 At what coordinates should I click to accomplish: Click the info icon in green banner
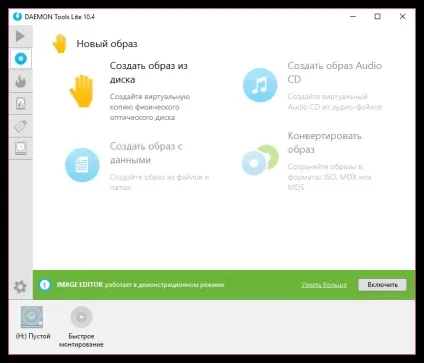click(45, 285)
